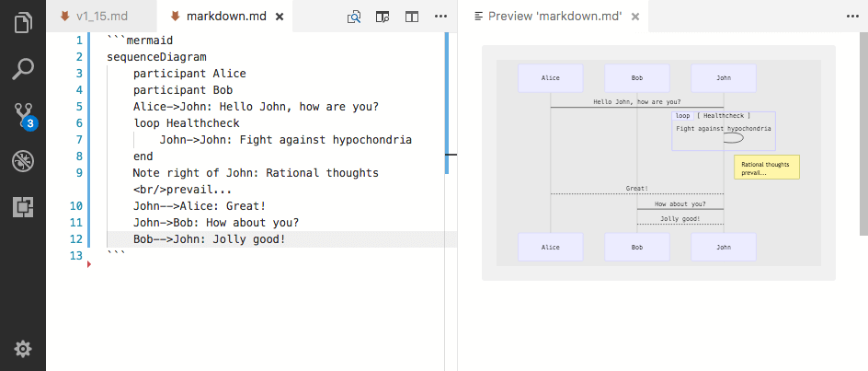Click the Open Changes icon in editor toolbar
This screenshot has width=868, height=371.
[354, 17]
